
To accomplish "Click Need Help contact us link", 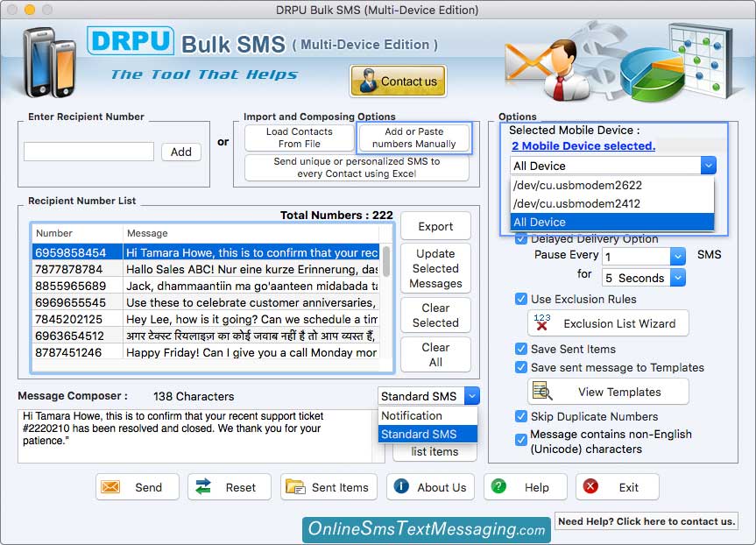I will click(x=646, y=520).
